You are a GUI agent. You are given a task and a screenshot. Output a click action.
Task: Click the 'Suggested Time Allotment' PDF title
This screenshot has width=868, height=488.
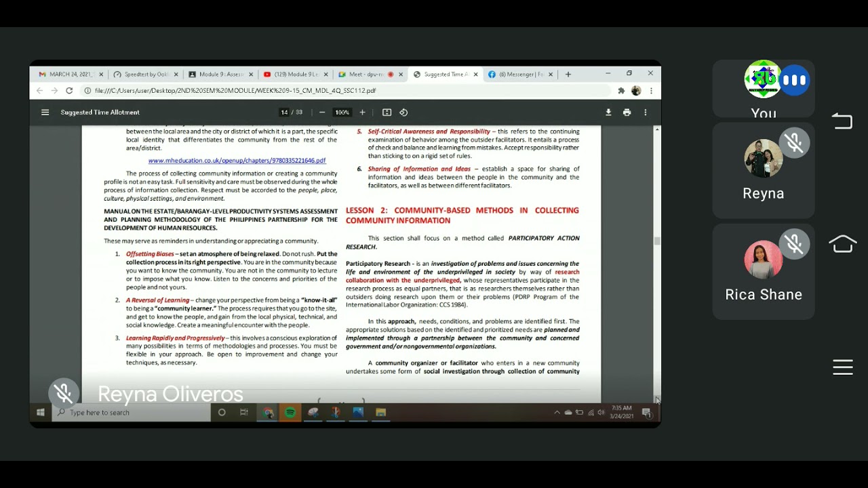point(100,113)
